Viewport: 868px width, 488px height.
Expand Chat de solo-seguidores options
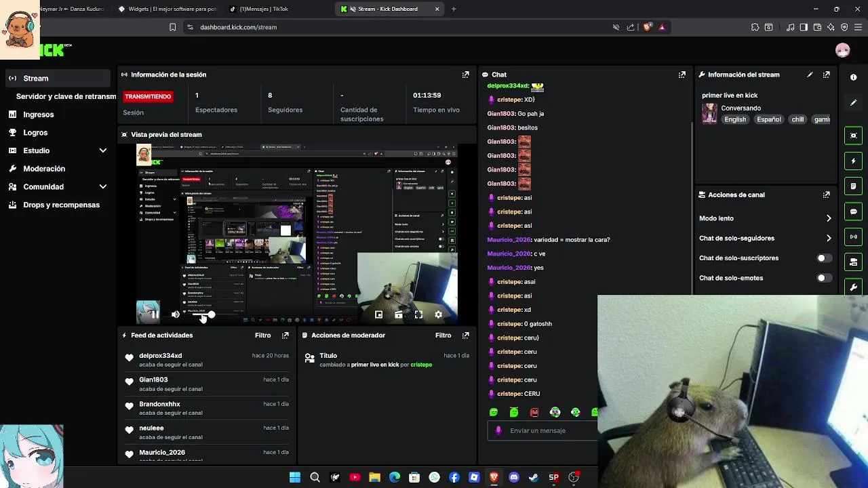click(x=829, y=238)
